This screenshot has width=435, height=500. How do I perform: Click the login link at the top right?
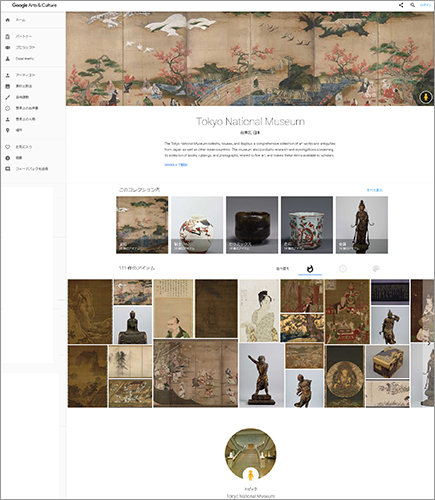(425, 5)
